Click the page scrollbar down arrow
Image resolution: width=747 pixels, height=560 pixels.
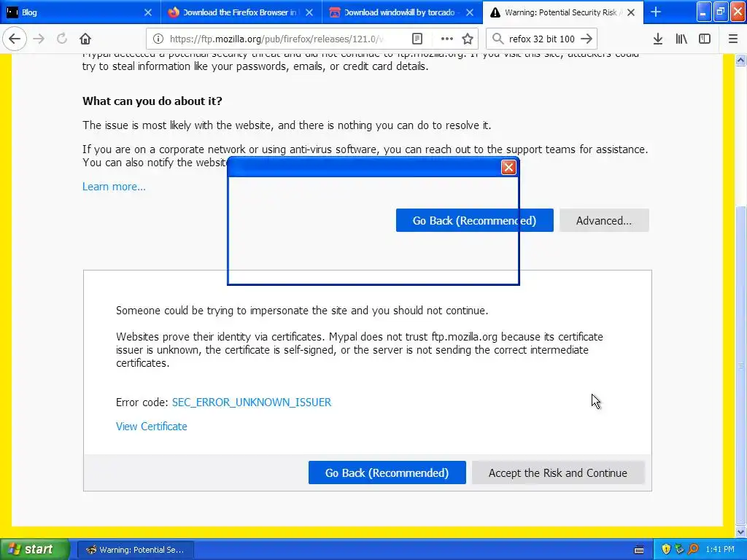tap(740, 532)
